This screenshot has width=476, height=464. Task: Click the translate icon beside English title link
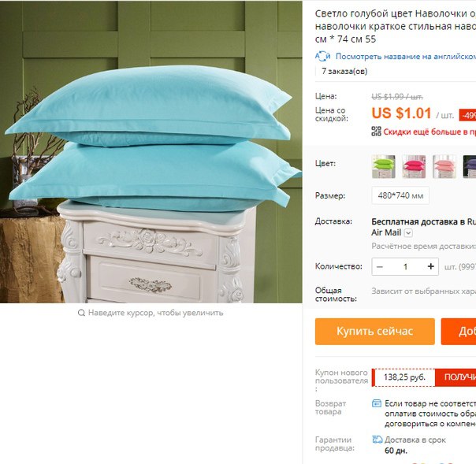click(x=322, y=57)
